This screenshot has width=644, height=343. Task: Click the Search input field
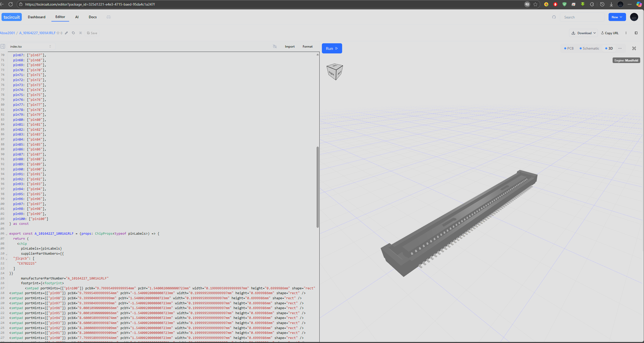582,17
